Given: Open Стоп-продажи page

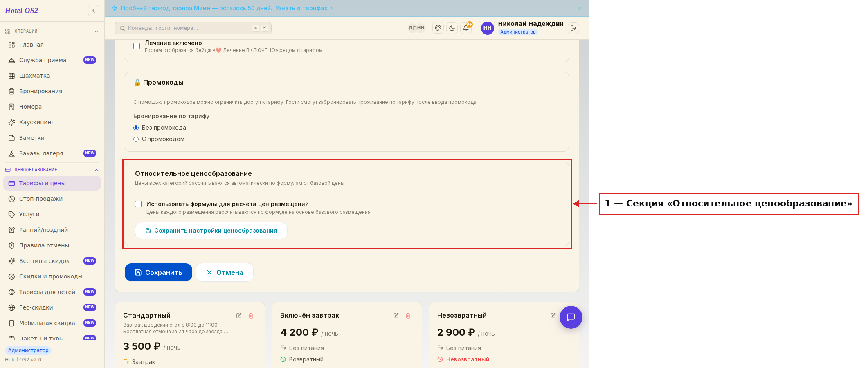Looking at the screenshot, I should point(52,199).
